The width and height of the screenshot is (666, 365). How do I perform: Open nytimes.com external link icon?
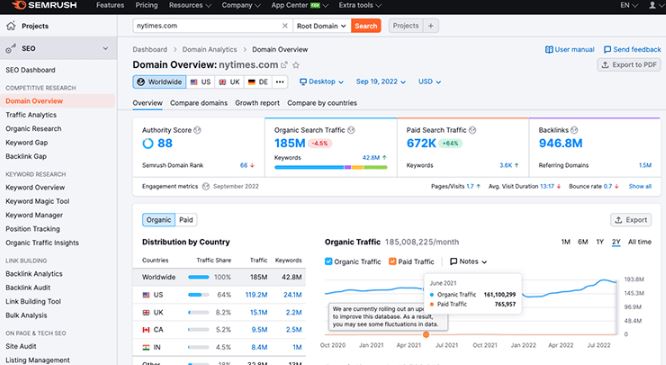(284, 65)
